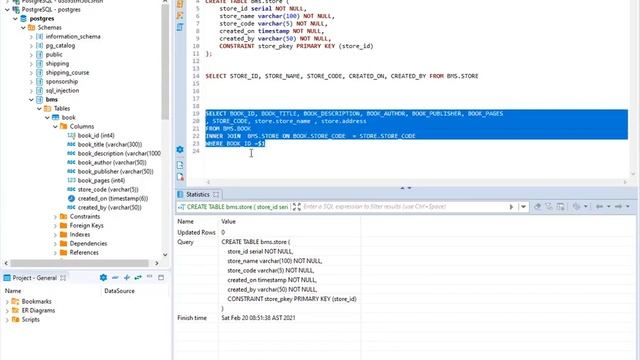Click navigator vertical scrollbar down arrow
Viewport: 640px width, 360px height.
(165, 254)
